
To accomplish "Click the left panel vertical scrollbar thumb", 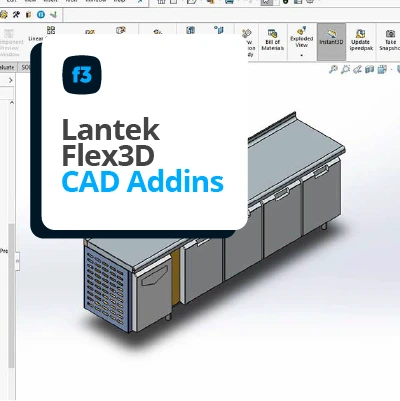I will pos(12,295).
